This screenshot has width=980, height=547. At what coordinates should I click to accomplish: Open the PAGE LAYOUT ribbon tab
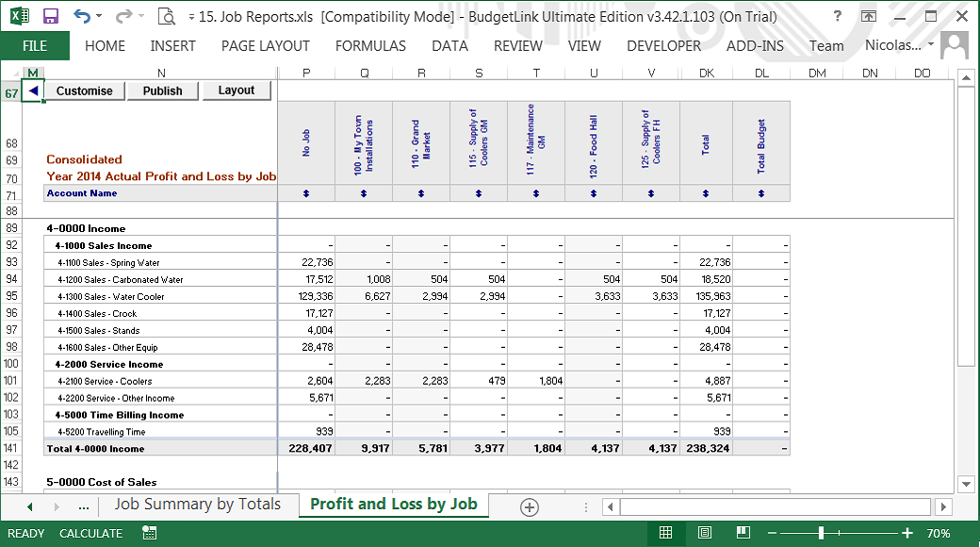coord(266,45)
